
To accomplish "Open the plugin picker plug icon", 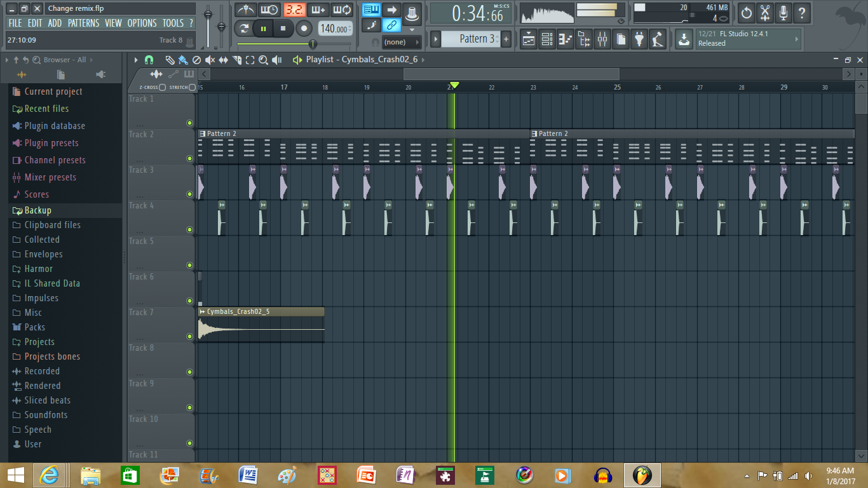I will click(x=639, y=39).
